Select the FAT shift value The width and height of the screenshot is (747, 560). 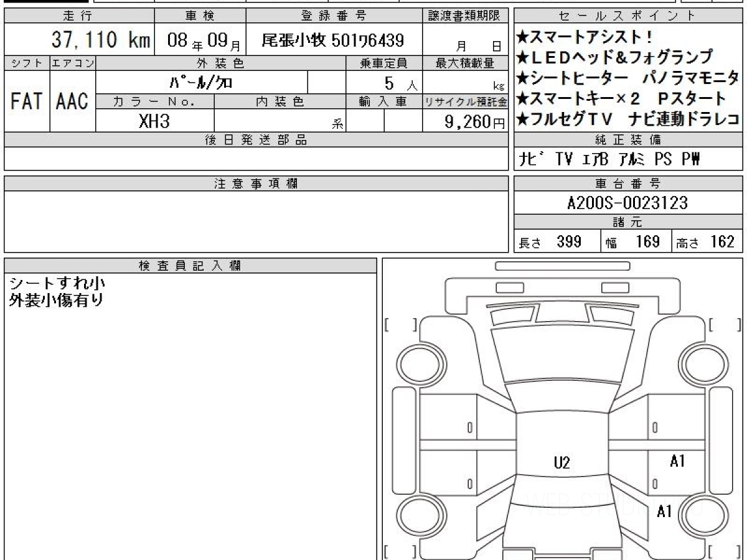click(x=27, y=101)
